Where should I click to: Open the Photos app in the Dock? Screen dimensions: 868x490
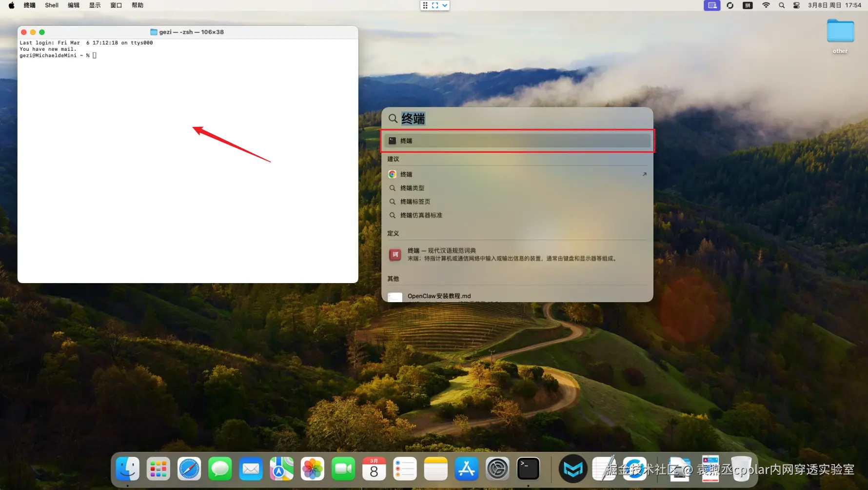tap(313, 469)
